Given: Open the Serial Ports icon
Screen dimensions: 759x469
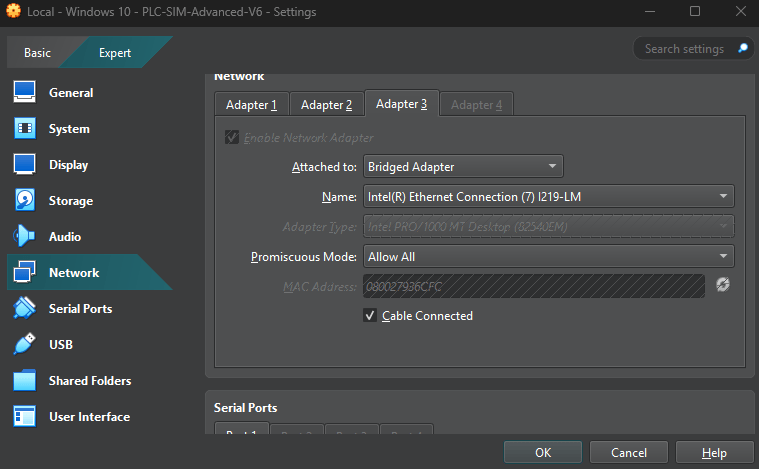Looking at the screenshot, I should pyautogui.click(x=25, y=309).
